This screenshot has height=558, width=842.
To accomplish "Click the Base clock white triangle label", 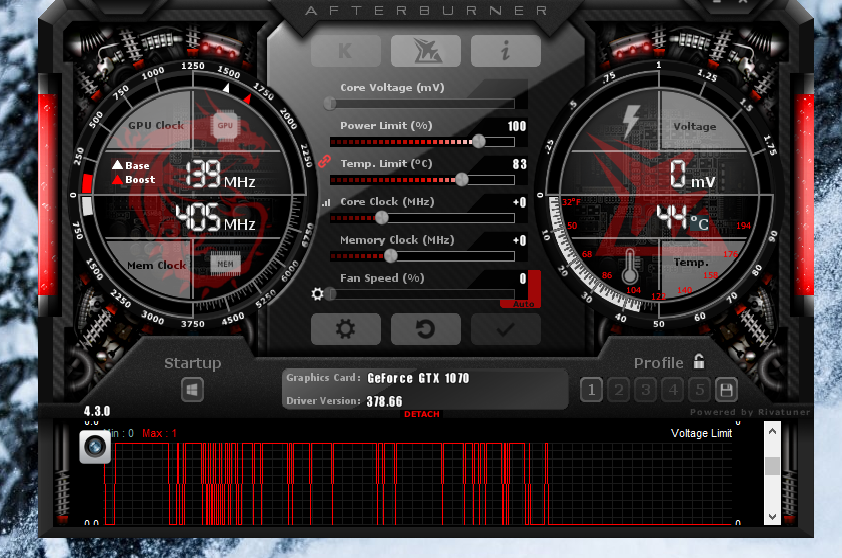I will click(130, 165).
